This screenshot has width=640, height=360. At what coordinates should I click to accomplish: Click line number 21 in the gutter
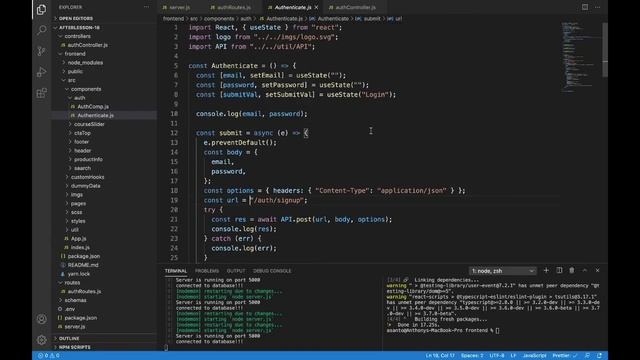click(174, 219)
